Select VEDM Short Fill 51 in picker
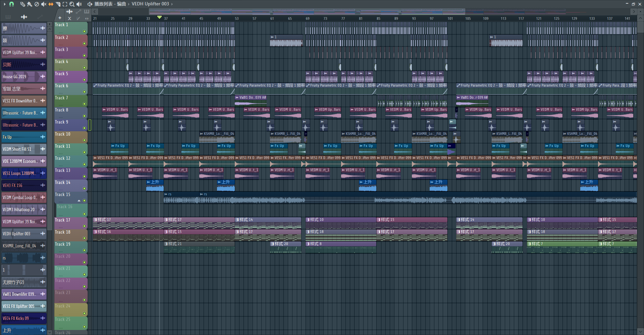This screenshot has height=335, width=644. point(24,149)
